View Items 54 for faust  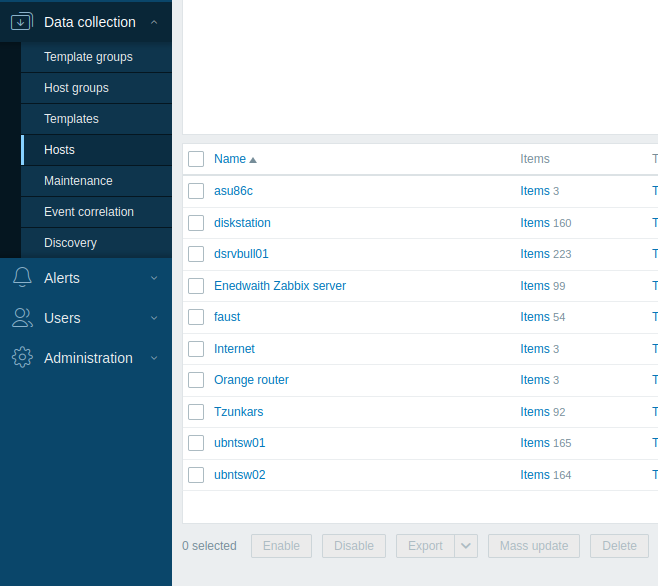535,317
